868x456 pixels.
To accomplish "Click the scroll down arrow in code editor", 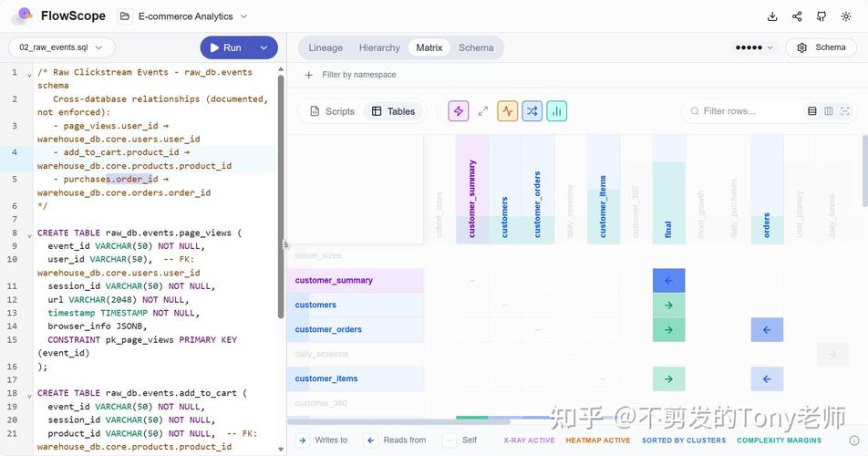I will click(x=281, y=449).
